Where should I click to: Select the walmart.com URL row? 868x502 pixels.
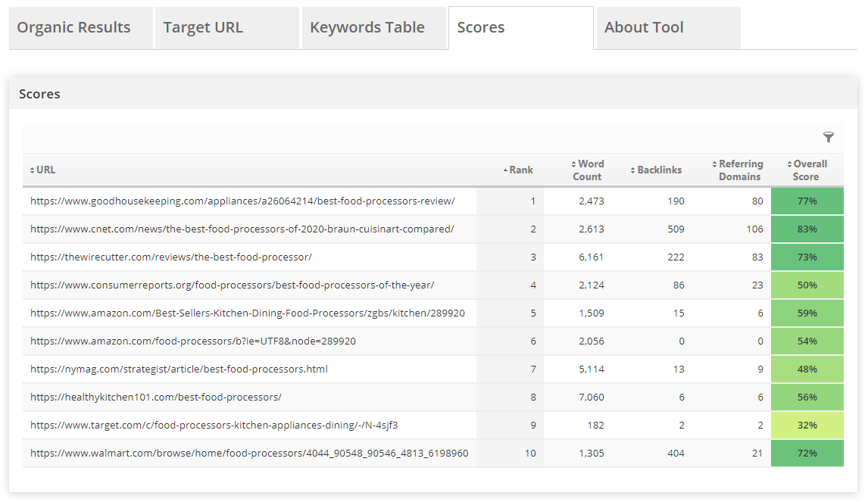click(249, 454)
